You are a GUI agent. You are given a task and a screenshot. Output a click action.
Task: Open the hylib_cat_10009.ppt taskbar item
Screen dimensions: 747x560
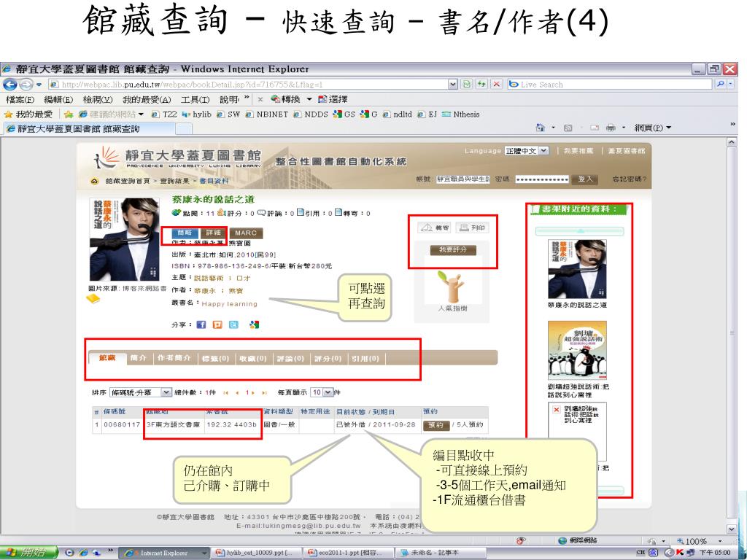click(x=258, y=553)
